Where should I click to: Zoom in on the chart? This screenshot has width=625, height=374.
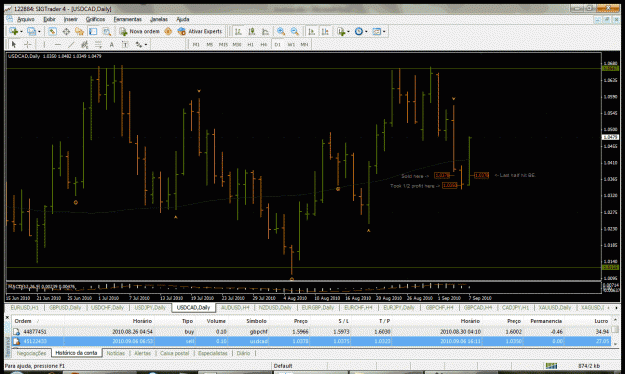(x=281, y=31)
